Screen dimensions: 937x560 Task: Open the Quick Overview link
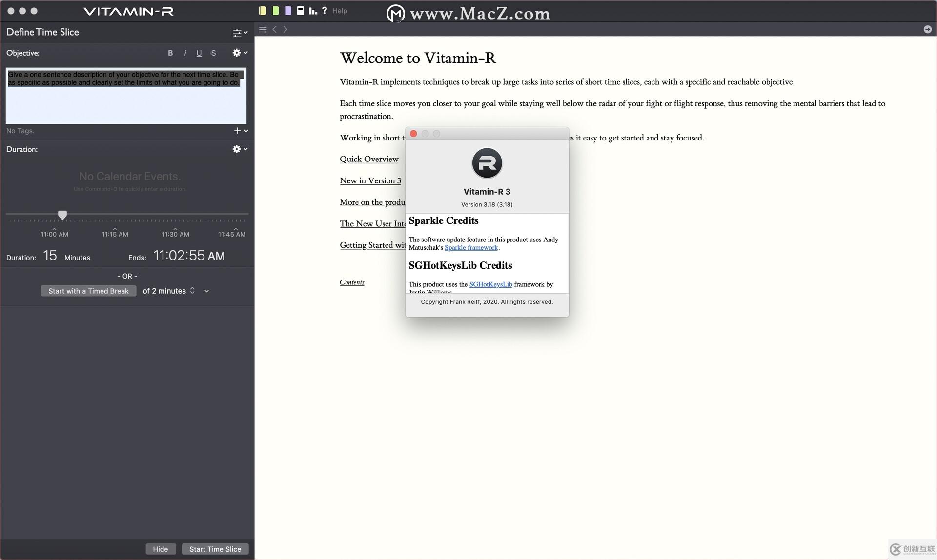coord(369,159)
